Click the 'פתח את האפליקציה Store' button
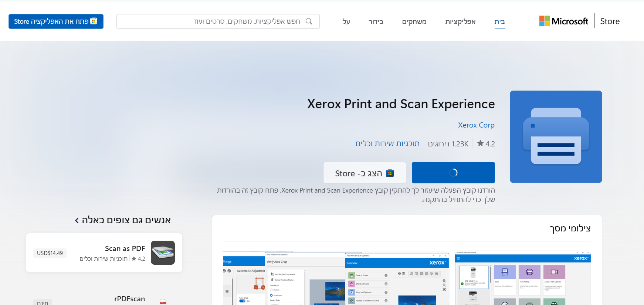Image resolution: width=644 pixels, height=305 pixels. pyautogui.click(x=56, y=21)
